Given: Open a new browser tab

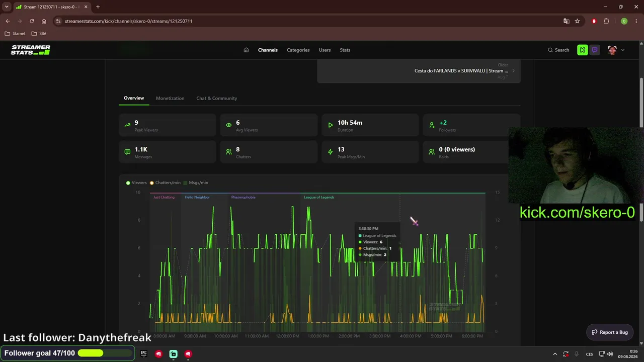Looking at the screenshot, I should point(98,7).
